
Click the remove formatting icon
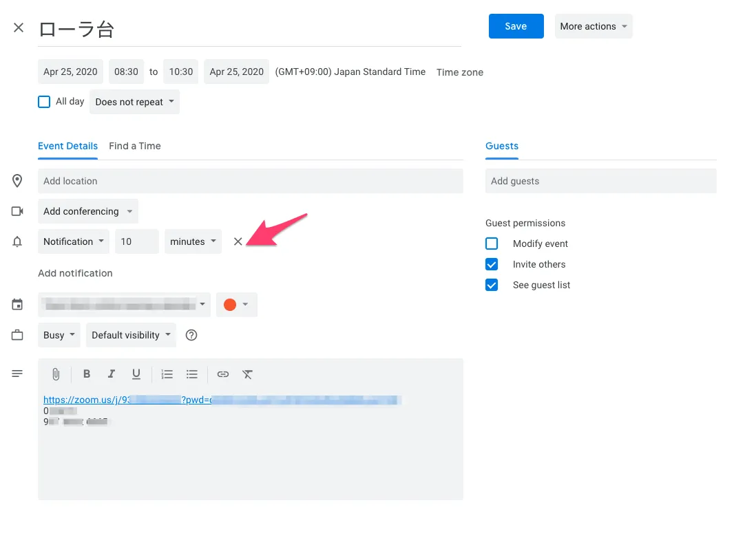tap(248, 374)
